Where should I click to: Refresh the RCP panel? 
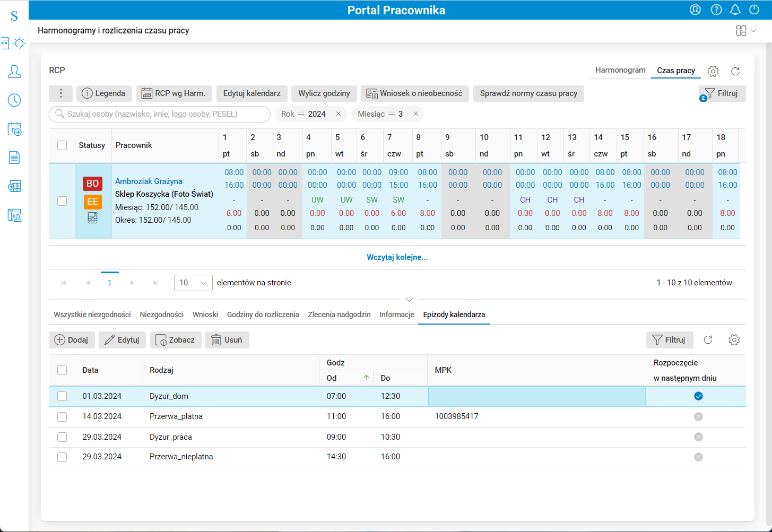[735, 71]
